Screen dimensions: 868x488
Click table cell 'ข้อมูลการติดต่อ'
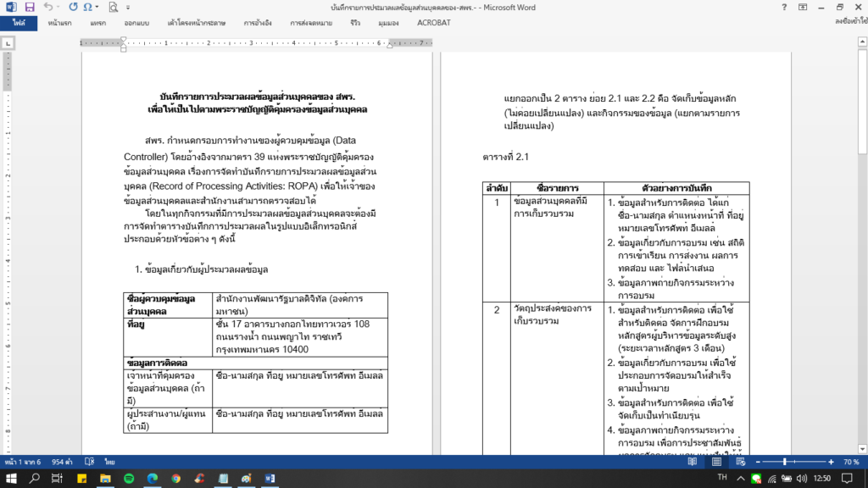point(255,363)
